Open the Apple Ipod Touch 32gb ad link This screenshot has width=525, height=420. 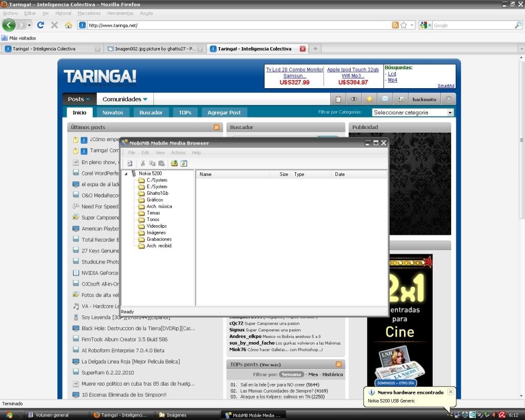[353, 70]
